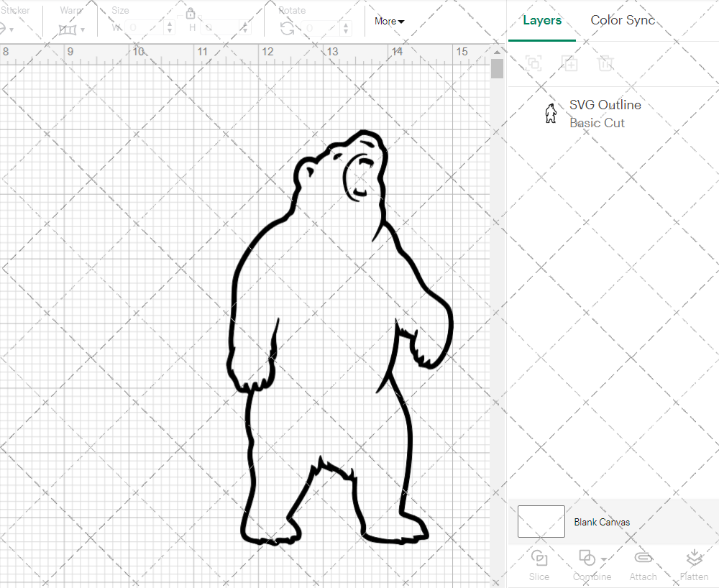The height and width of the screenshot is (588, 719).
Task: Open the More dropdown
Action: (x=388, y=21)
